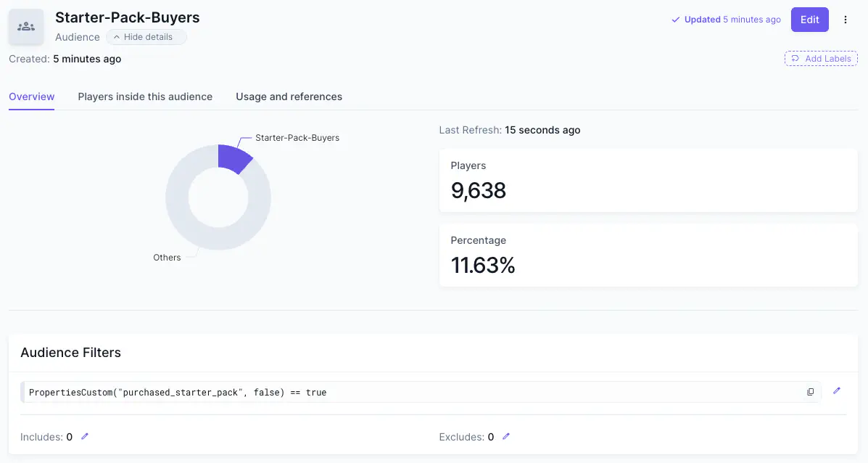Open Usage and references tab
This screenshot has height=463, width=868.
[x=289, y=97]
